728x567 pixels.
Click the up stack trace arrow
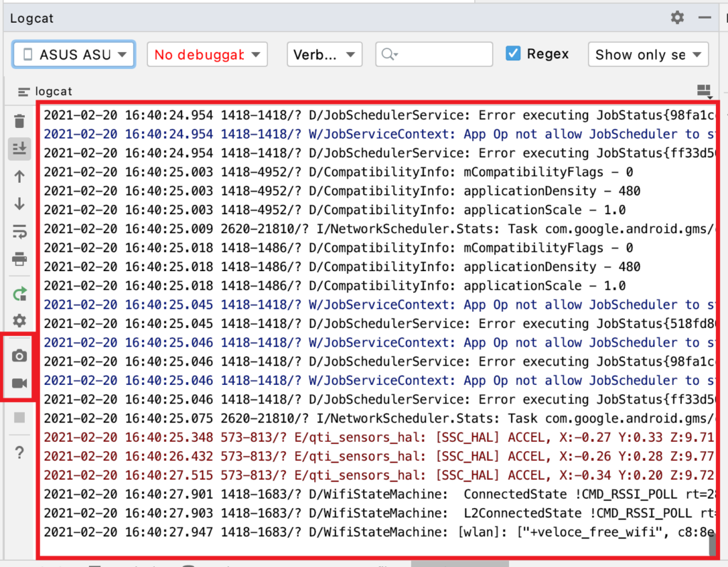(x=19, y=176)
